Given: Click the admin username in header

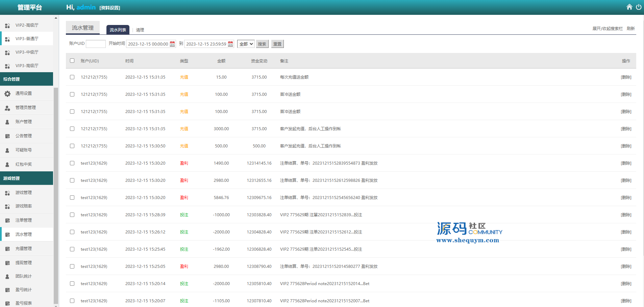Looking at the screenshot, I should click(x=86, y=7).
